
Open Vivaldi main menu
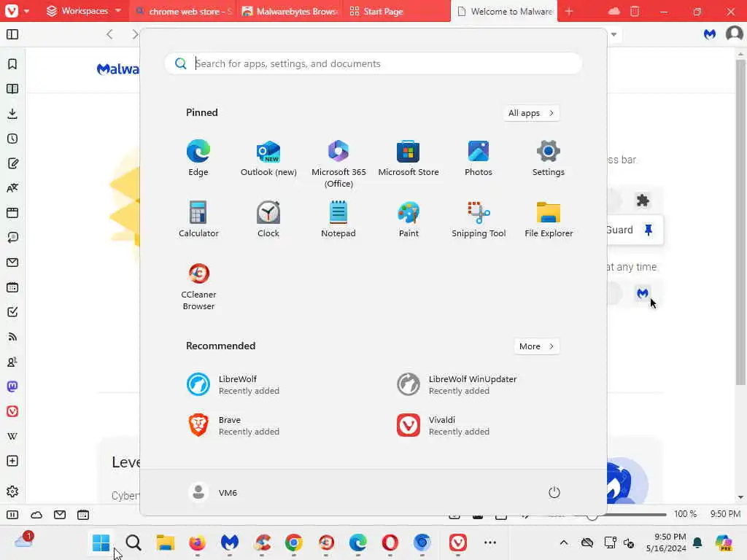tap(16, 11)
